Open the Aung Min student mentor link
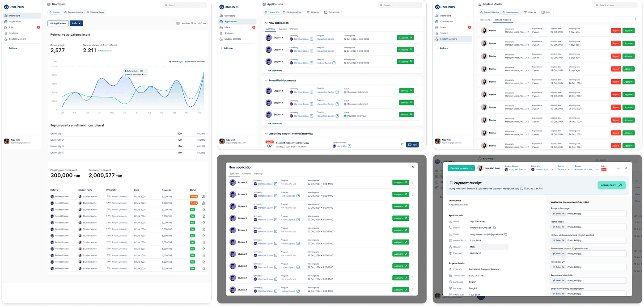The width and height of the screenshot is (644, 307). (x=342, y=146)
